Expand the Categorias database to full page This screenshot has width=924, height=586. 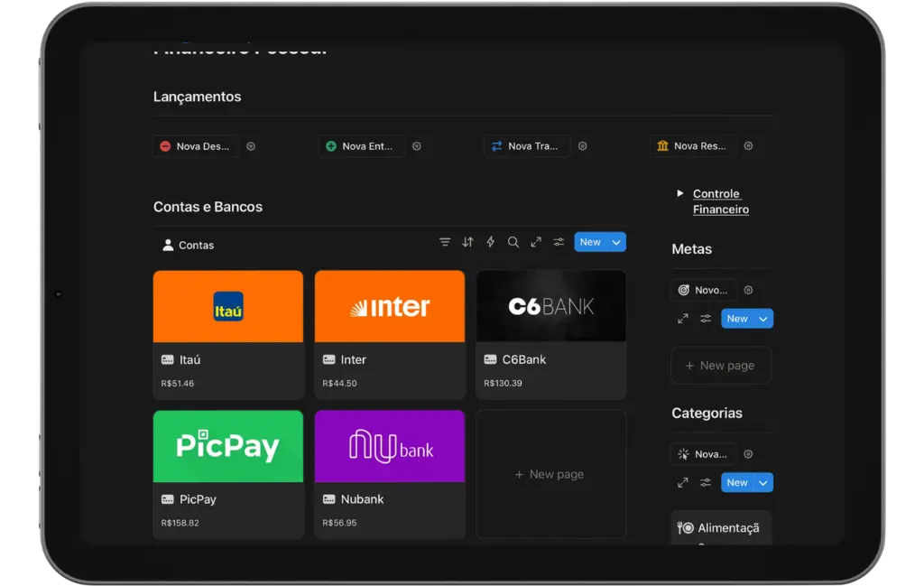click(x=683, y=483)
